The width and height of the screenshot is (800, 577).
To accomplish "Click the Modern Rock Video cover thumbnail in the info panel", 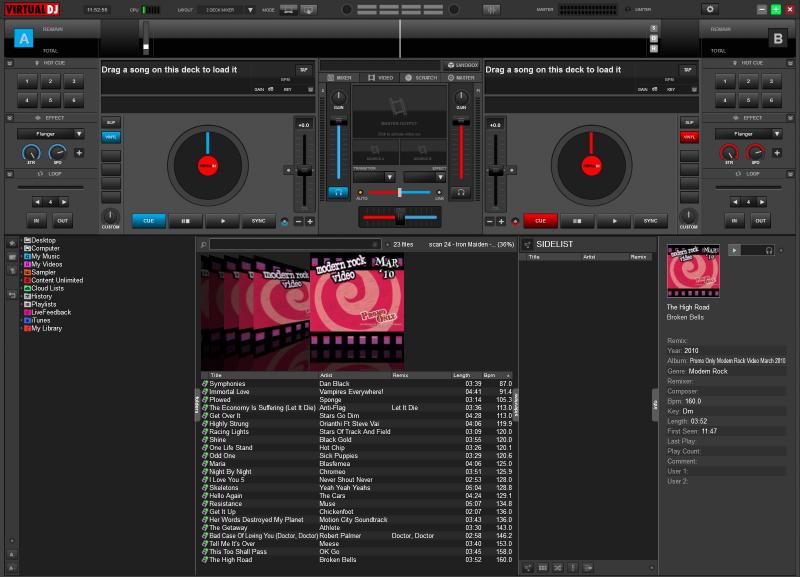I will [x=693, y=271].
